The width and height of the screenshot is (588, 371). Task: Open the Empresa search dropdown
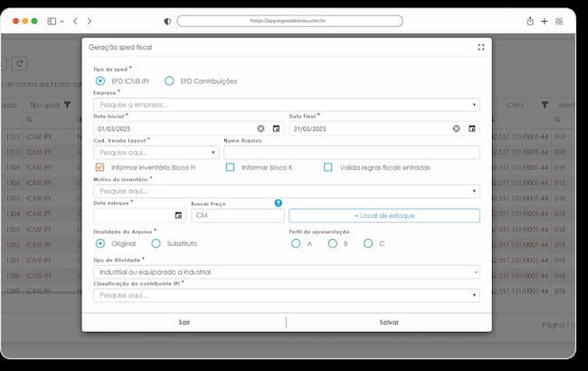pyautogui.click(x=287, y=105)
